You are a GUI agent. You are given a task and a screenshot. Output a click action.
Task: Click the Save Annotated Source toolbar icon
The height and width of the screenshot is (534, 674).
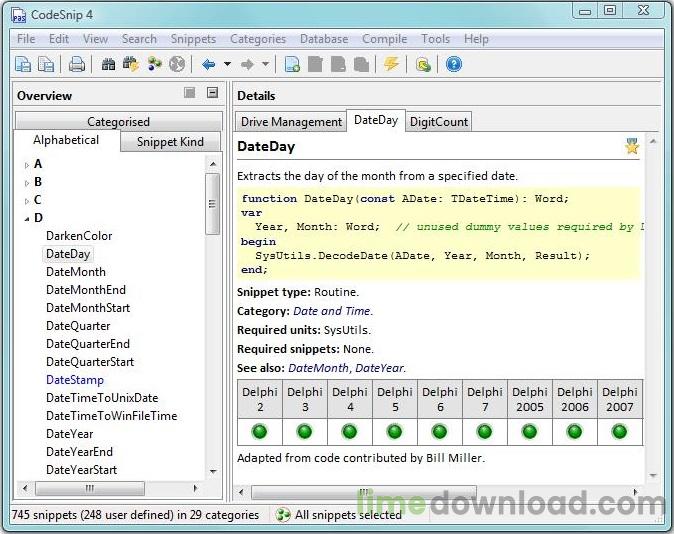tap(23, 64)
